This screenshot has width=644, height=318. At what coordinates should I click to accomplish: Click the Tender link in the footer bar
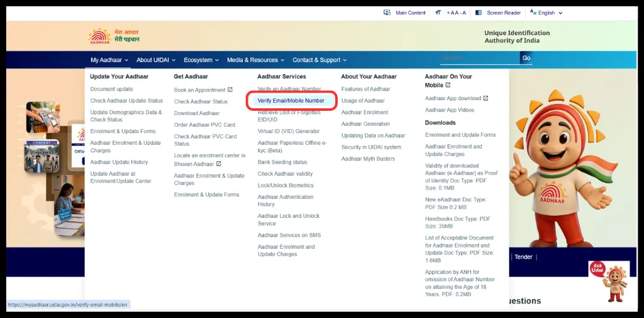pyautogui.click(x=523, y=257)
